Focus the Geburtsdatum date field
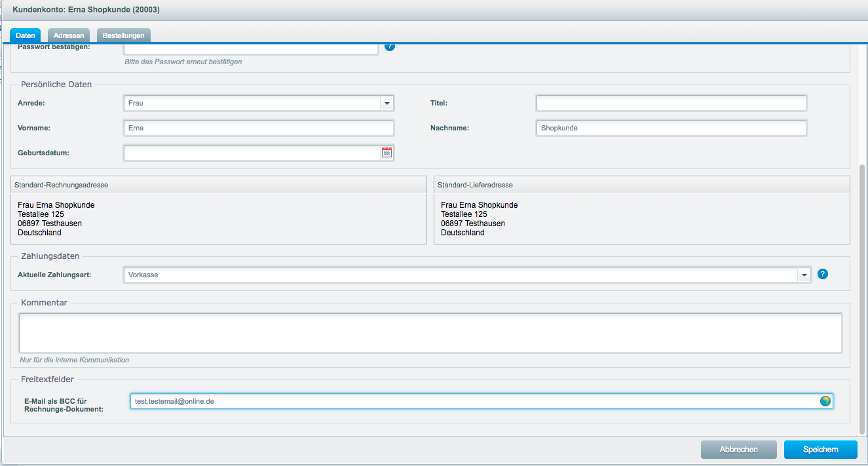 coord(252,153)
